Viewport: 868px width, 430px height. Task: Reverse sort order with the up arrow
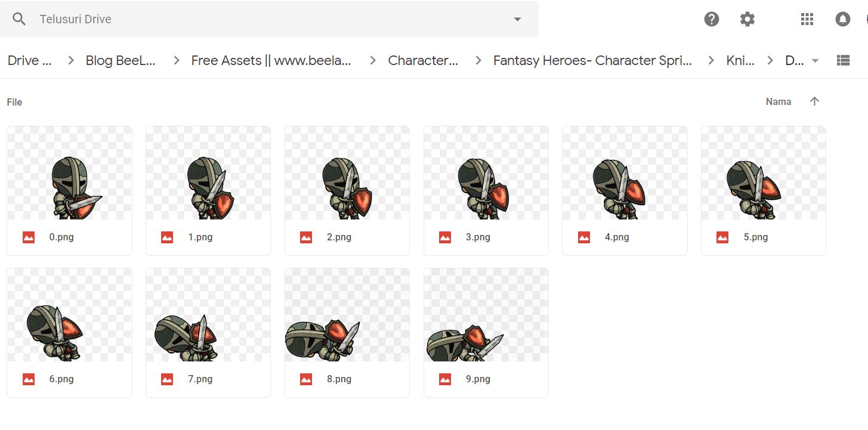pyautogui.click(x=815, y=101)
